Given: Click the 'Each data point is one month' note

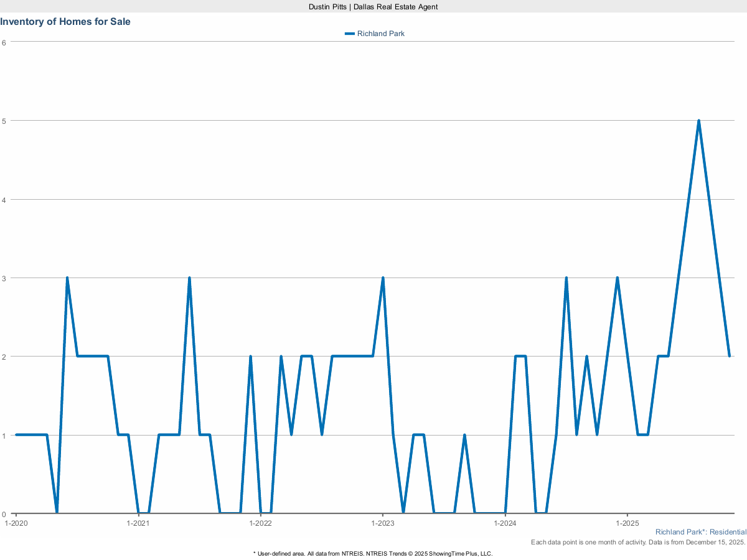Looking at the screenshot, I should pyautogui.click(x=638, y=543).
